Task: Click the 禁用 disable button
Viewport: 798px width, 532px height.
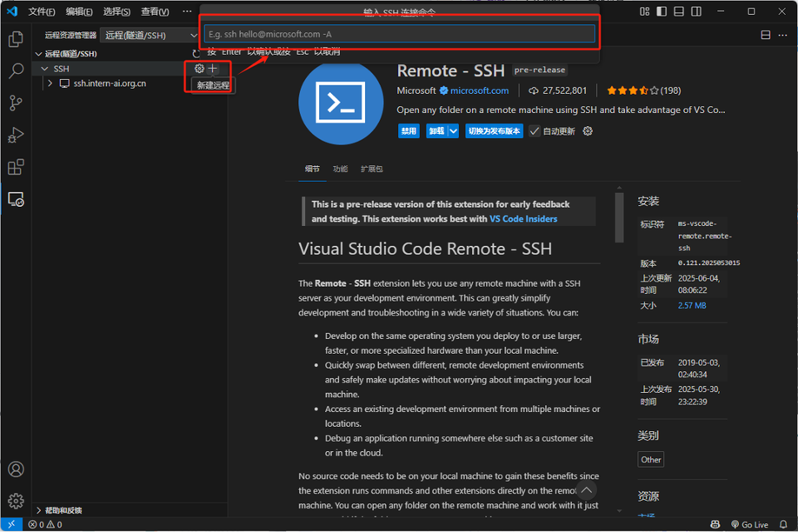Action: pyautogui.click(x=409, y=131)
